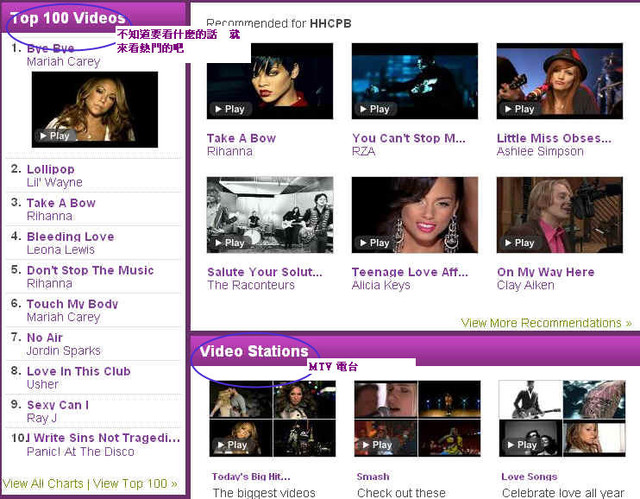This screenshot has width=640, height=499.
Task: Click RZA artist name
Action: (x=364, y=151)
